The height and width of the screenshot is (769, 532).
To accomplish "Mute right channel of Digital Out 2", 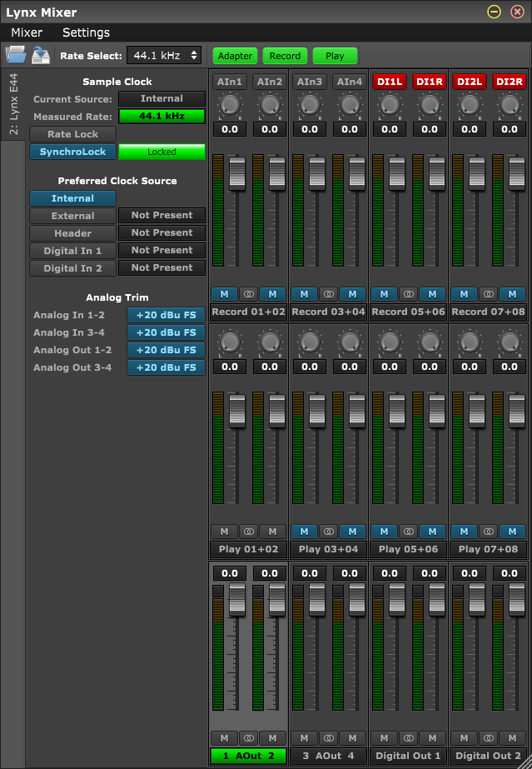I will point(512,738).
